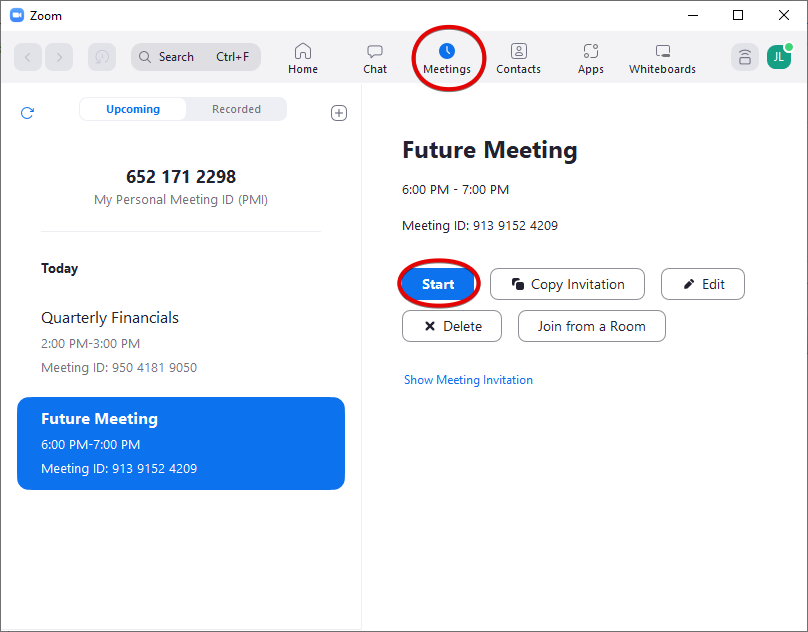
Task: Switch to the Recorded tab
Action: pos(236,109)
